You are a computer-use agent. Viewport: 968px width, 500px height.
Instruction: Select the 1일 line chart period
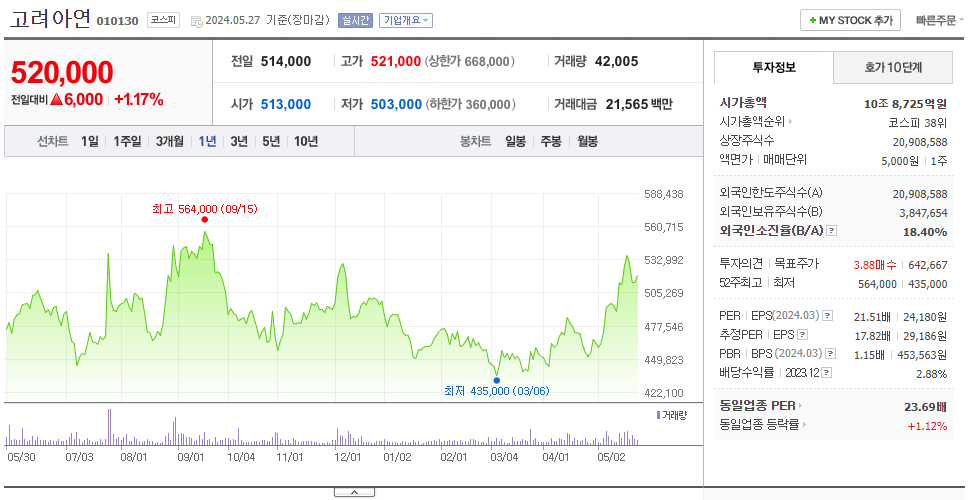90,141
